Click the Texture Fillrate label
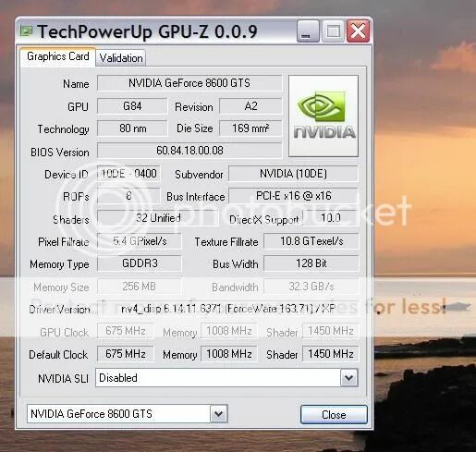Screen dimensions: 476x452 click(226, 242)
